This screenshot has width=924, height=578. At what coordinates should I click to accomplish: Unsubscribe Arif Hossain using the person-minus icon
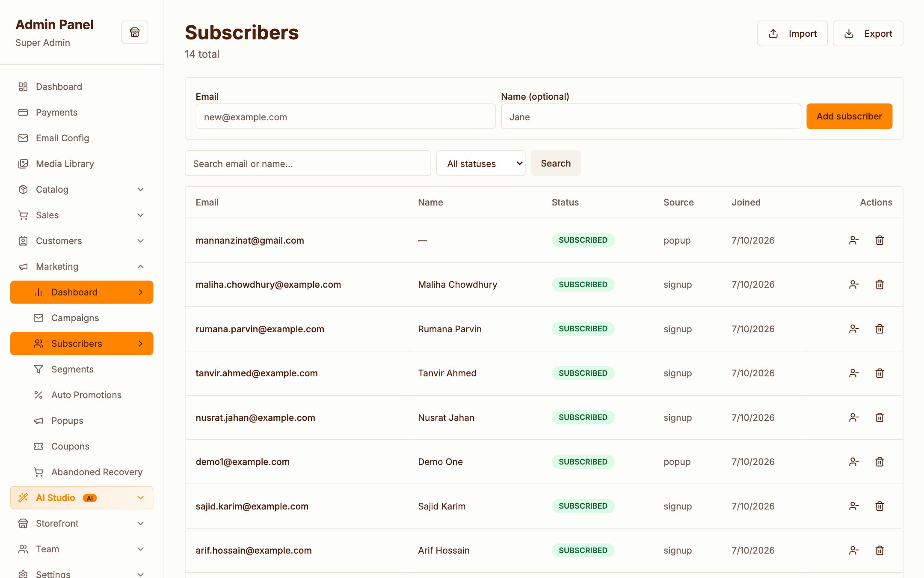click(x=854, y=550)
